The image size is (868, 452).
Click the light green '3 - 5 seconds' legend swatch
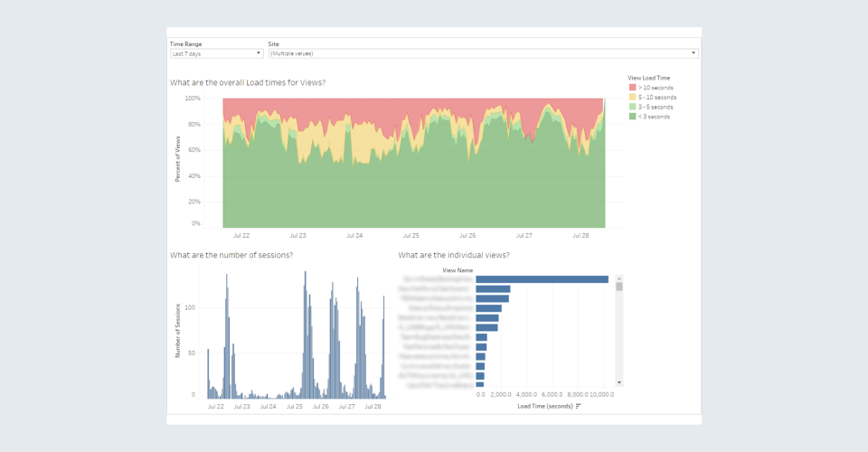(x=632, y=107)
